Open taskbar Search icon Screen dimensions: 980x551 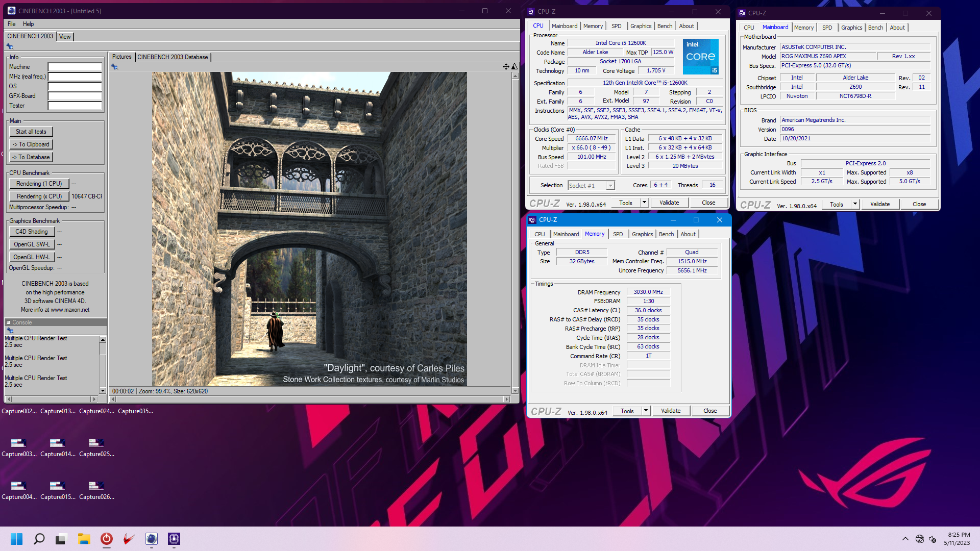click(39, 539)
